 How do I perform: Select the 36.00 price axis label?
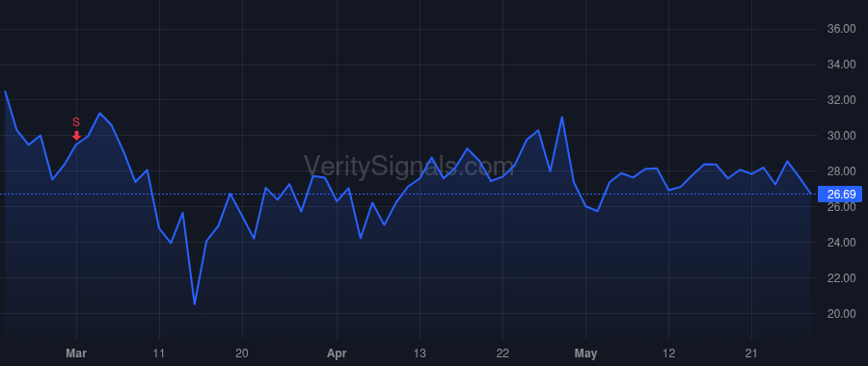tap(841, 29)
